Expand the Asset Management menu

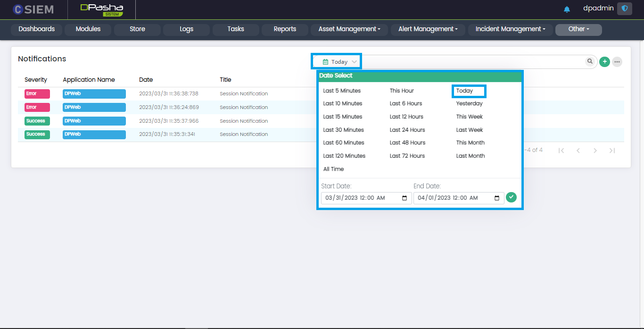click(x=349, y=29)
